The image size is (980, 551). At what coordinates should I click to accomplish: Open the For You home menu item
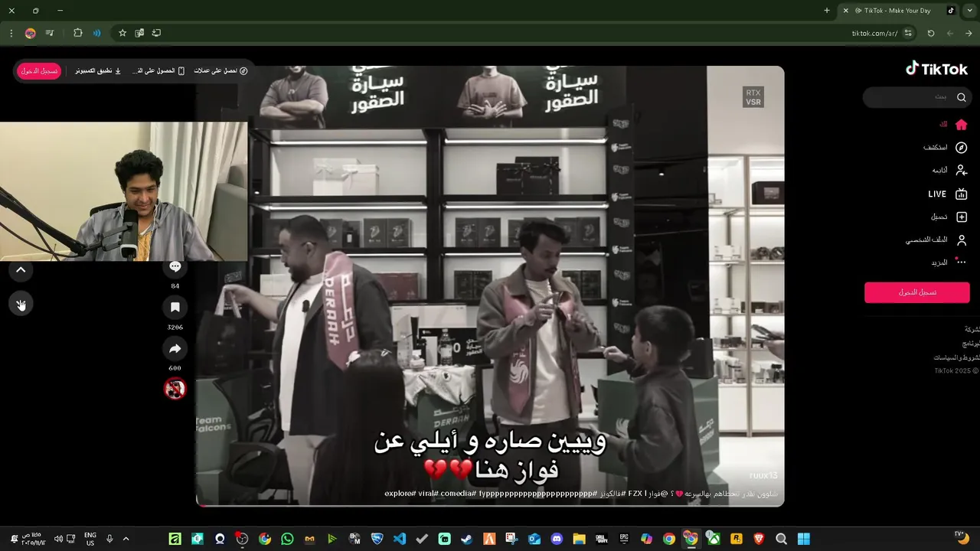click(954, 124)
